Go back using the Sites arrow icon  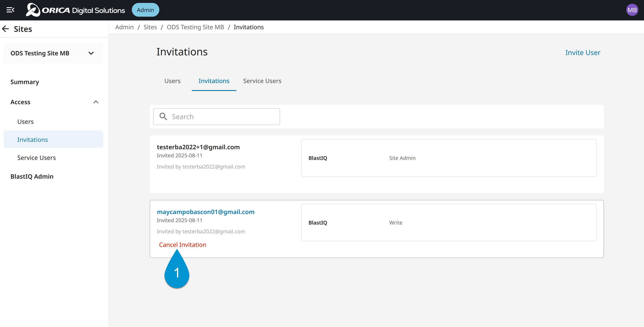[x=6, y=29]
